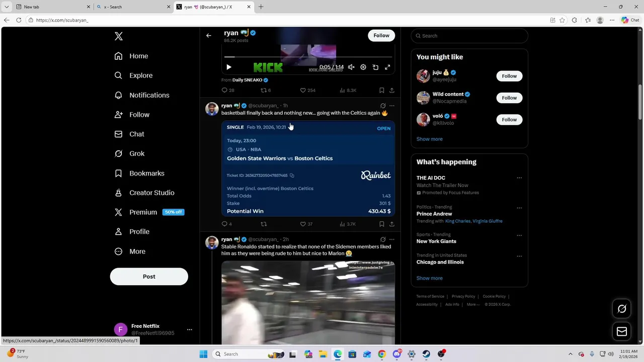Open Chat in sidebar
This screenshot has width=644, height=362.
click(x=129, y=134)
